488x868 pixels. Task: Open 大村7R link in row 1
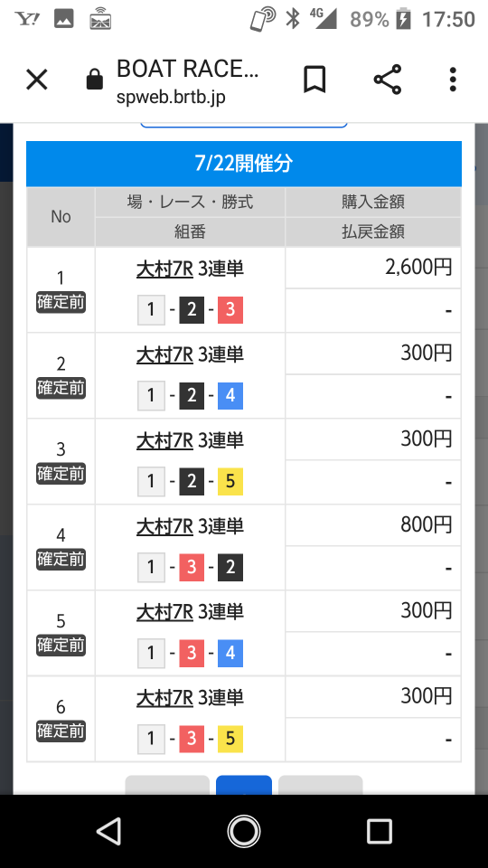click(x=164, y=269)
